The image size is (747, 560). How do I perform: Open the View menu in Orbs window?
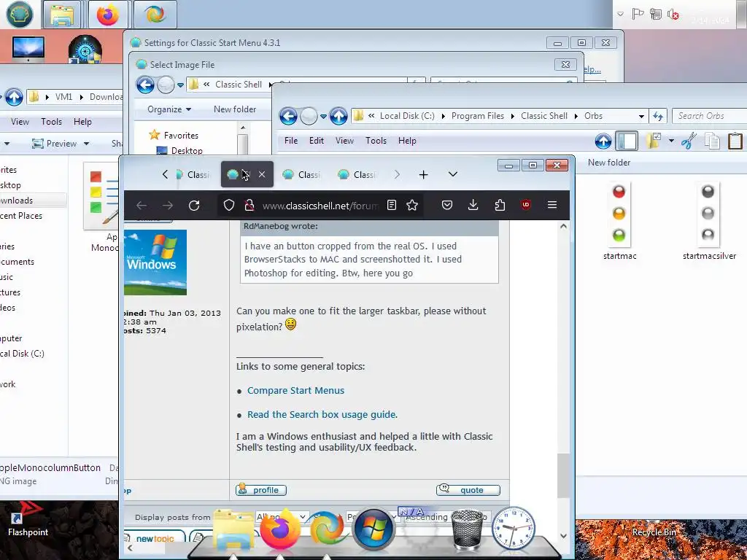pyautogui.click(x=344, y=141)
